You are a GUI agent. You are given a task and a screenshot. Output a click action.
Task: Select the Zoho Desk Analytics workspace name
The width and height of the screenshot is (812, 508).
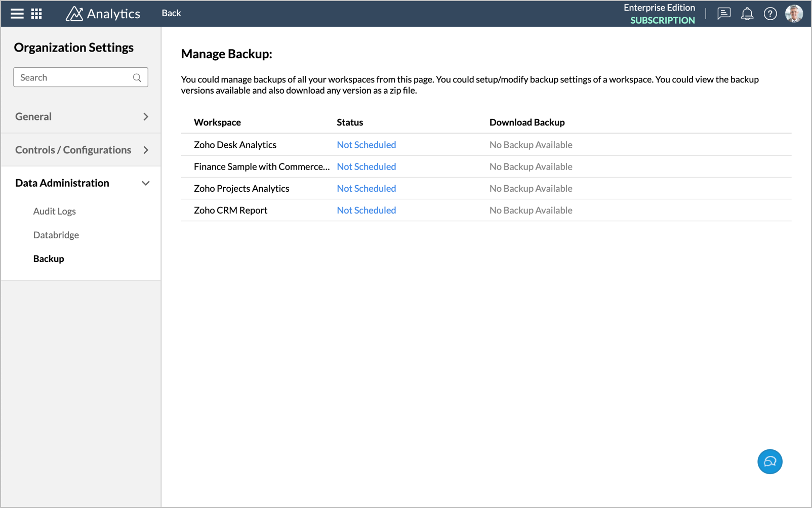(235, 145)
